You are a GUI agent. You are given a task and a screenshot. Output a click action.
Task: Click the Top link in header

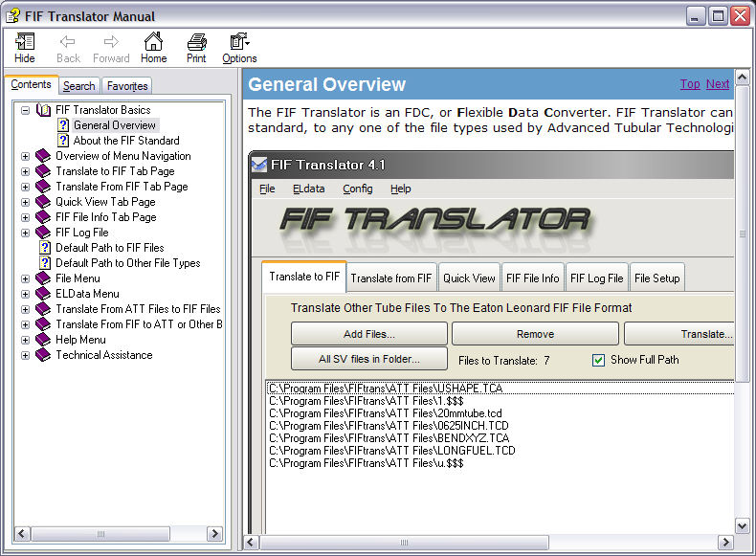(689, 84)
